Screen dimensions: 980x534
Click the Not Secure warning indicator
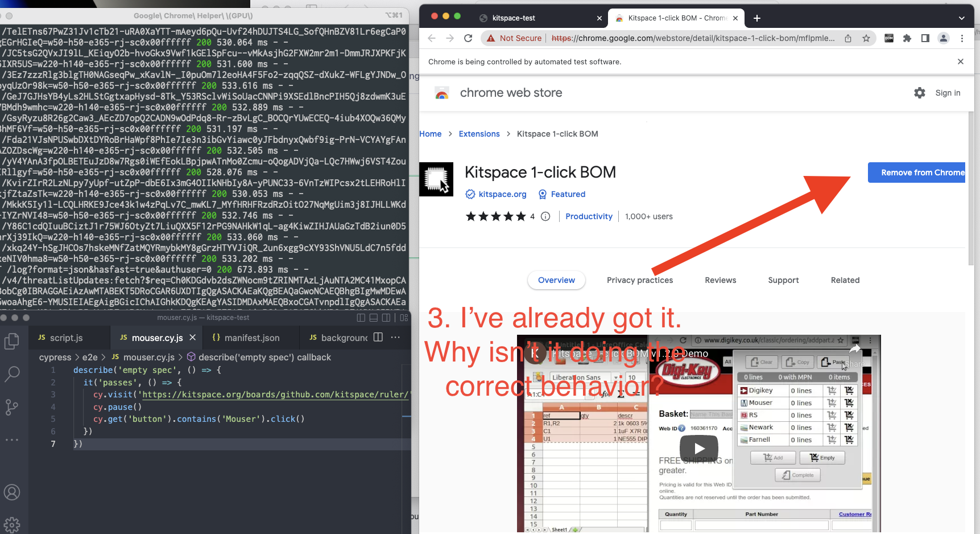(x=514, y=38)
